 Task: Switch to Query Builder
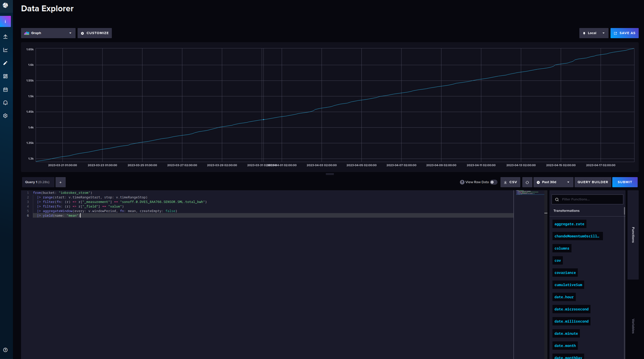(x=592, y=182)
